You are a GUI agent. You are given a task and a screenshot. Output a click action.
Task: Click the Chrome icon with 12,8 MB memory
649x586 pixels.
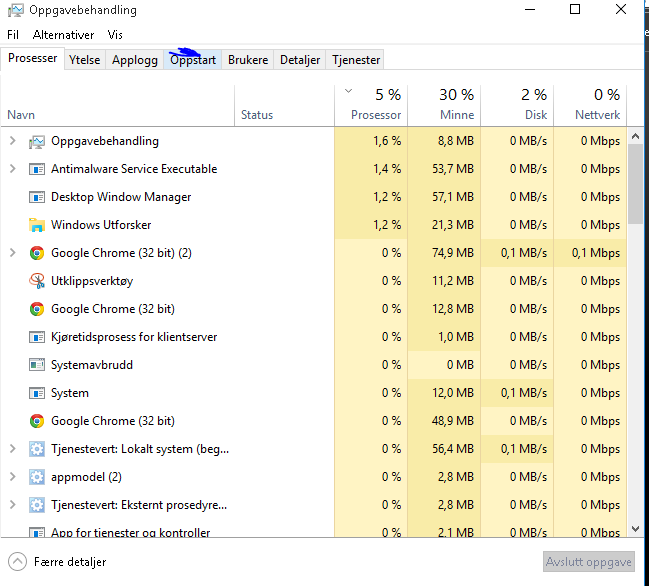(x=37, y=309)
